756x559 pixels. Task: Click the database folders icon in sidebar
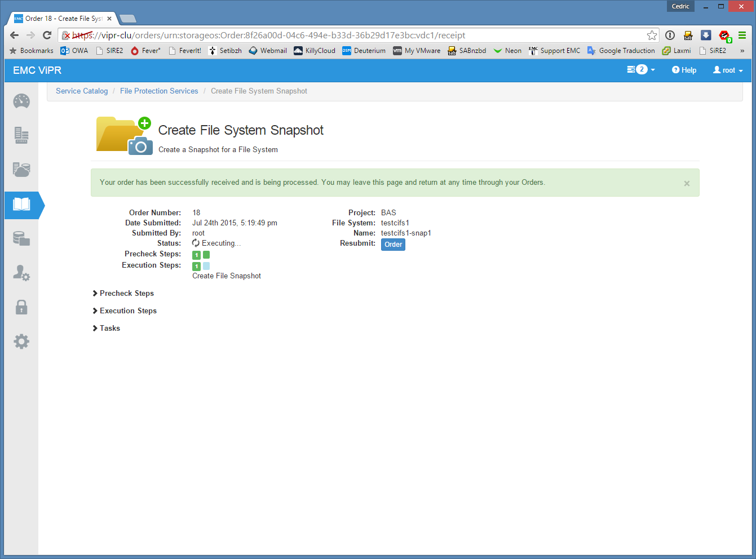[x=21, y=239]
